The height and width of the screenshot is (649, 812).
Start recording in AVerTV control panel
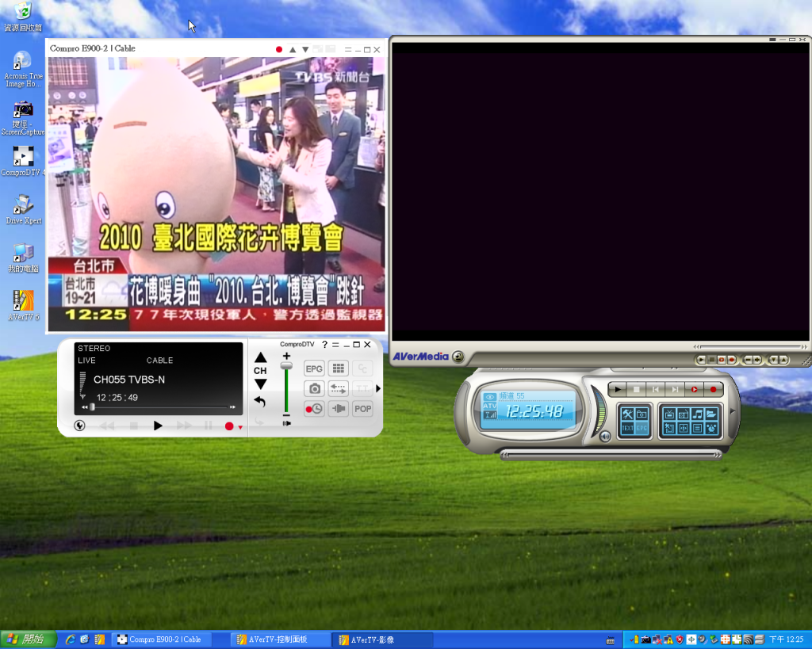coord(713,389)
